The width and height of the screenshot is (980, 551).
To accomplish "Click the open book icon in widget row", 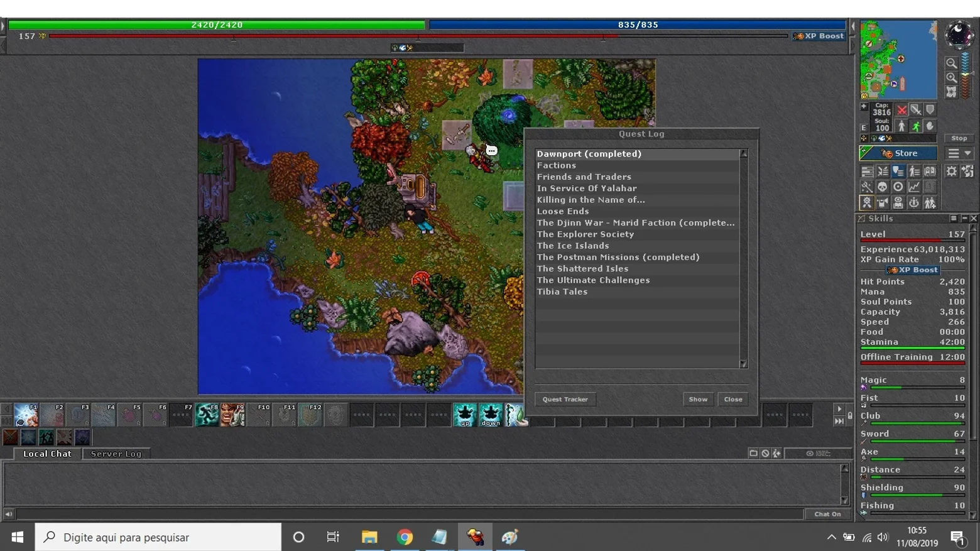I will pyautogui.click(x=930, y=171).
